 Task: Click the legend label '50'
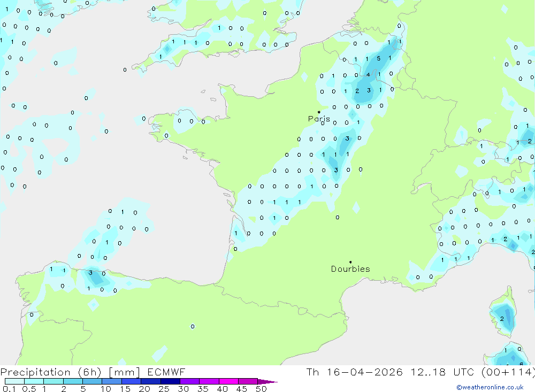coord(261,389)
